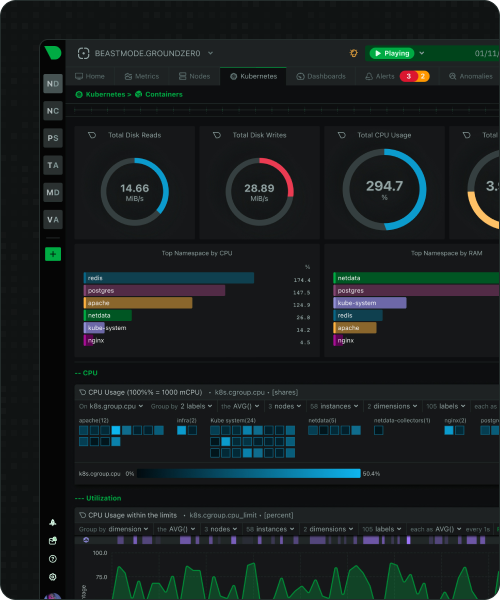This screenshot has width=500, height=600.
Task: Open the 2 dimensions dropdown in CPU Usage chart
Action: (393, 406)
